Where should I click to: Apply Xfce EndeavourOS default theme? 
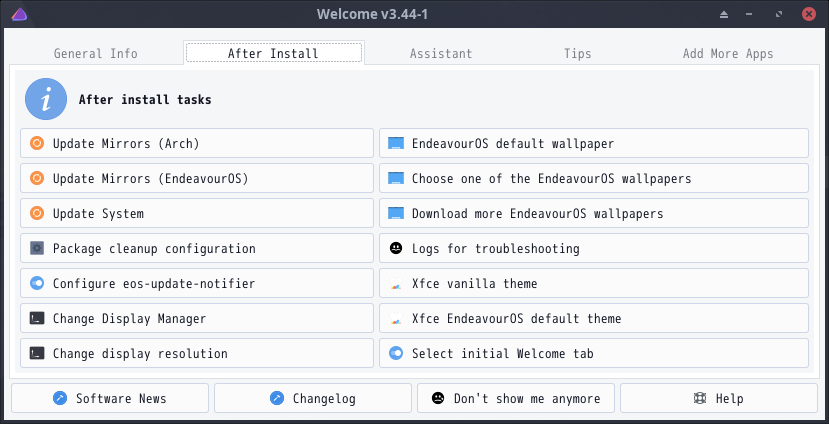(x=594, y=318)
